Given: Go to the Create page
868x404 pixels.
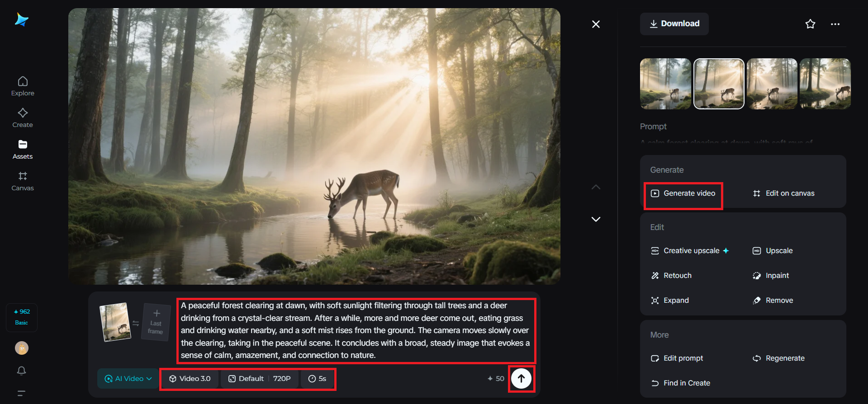Looking at the screenshot, I should tap(23, 118).
